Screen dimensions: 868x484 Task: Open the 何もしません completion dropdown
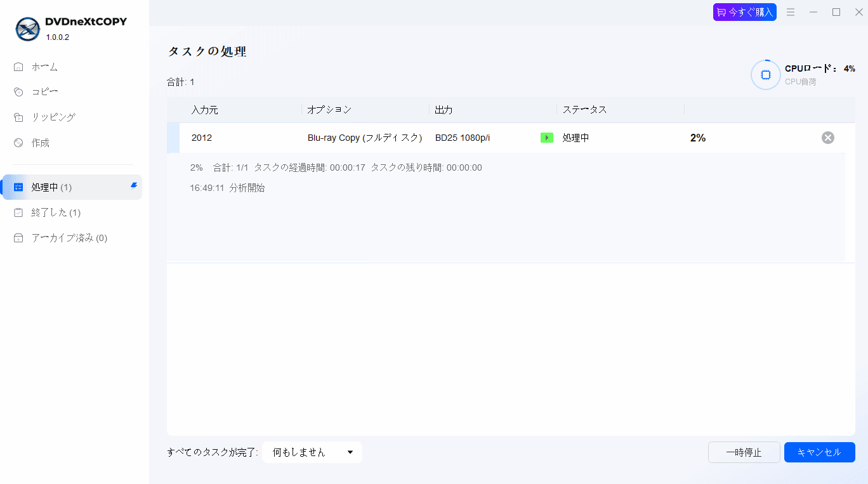pyautogui.click(x=312, y=452)
